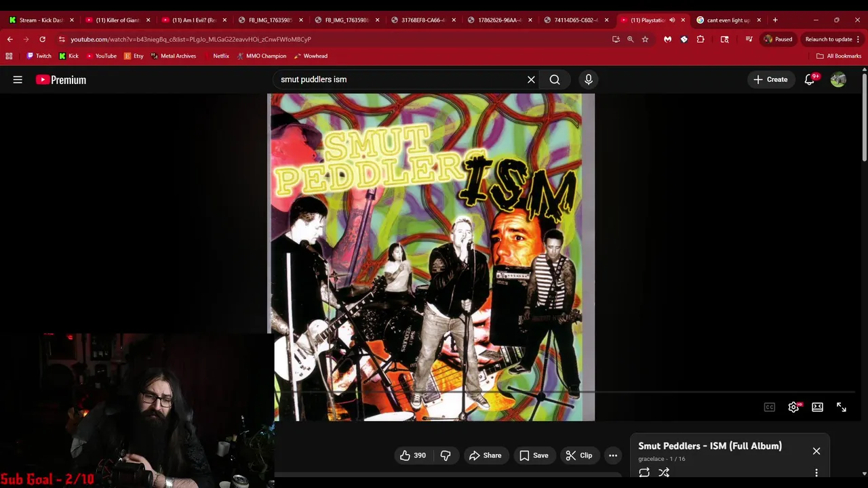The width and height of the screenshot is (868, 488).
Task: Switch the player to theater mode
Action: coord(817,407)
